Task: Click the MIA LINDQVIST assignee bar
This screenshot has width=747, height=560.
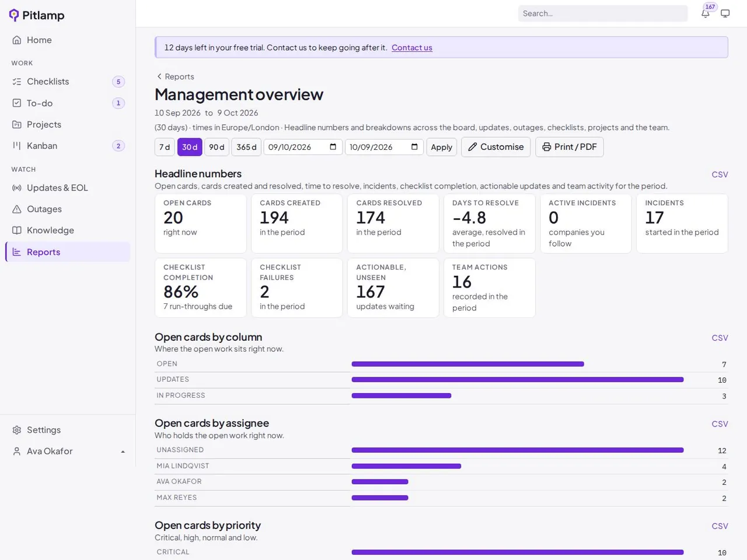Action: 406,466
